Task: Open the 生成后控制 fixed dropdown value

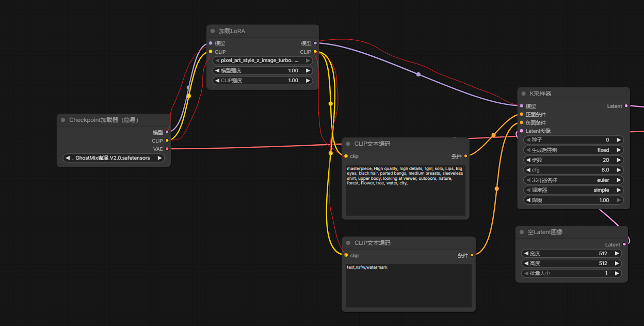Action: [x=603, y=150]
